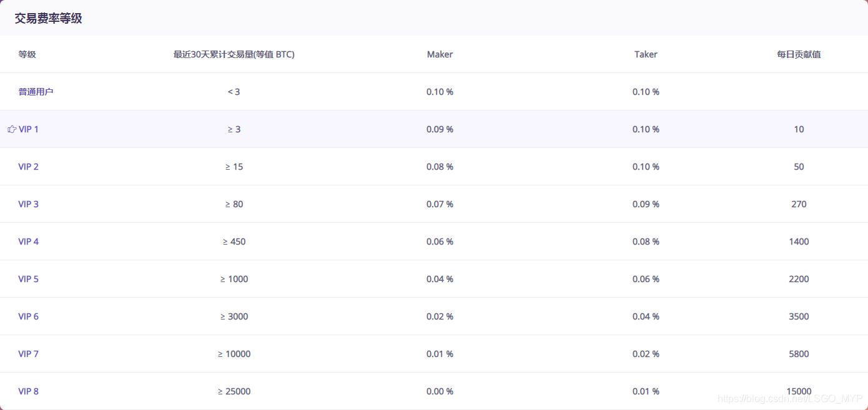Click the '≥ 3' volume for VIP 1

pyautogui.click(x=234, y=129)
